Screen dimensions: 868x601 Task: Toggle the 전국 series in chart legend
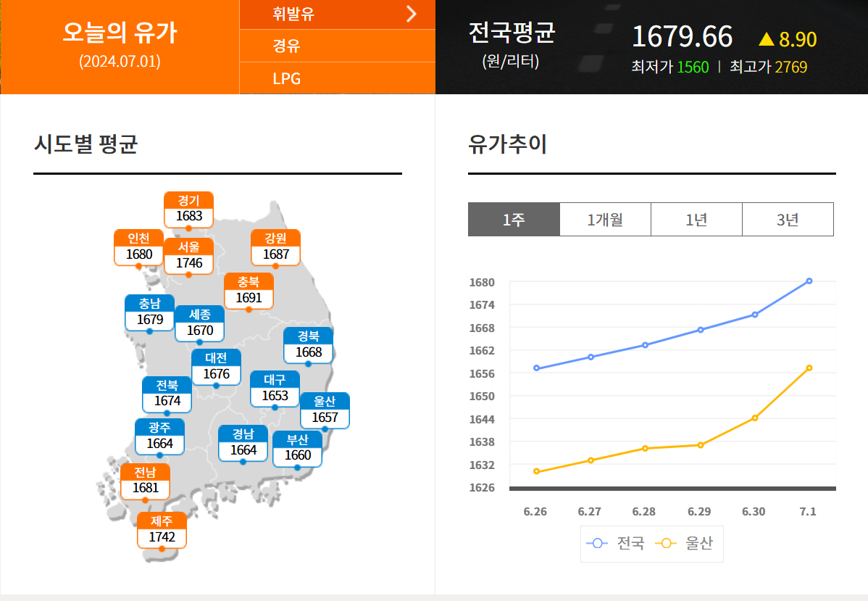point(616,544)
